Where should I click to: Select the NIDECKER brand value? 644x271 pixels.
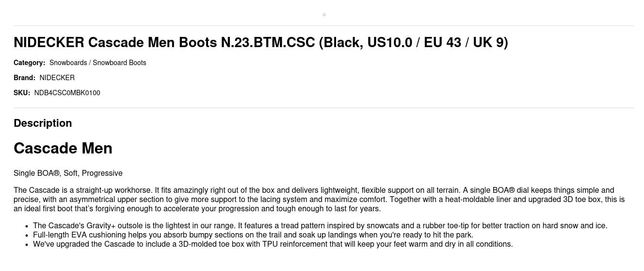57,78
